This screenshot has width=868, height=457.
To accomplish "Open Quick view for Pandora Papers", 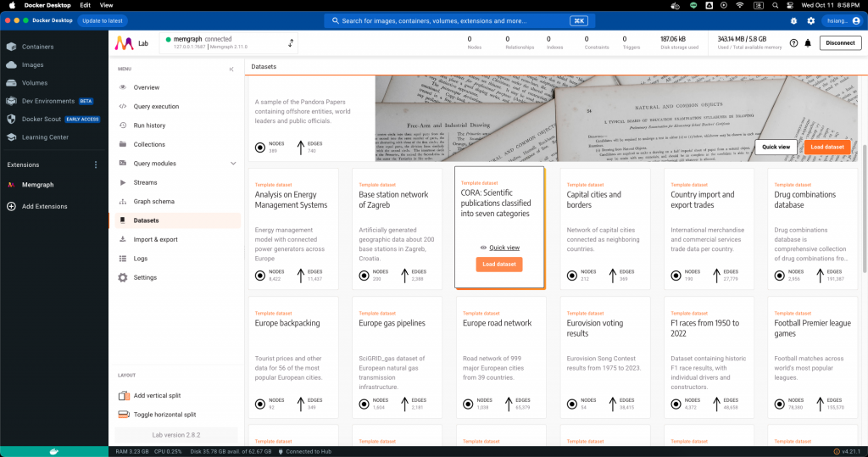I will 776,147.
